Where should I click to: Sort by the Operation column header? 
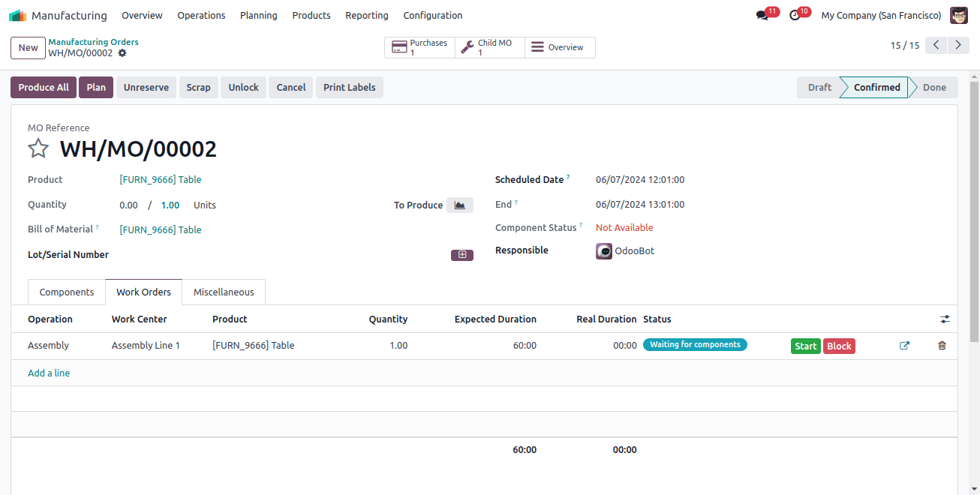[x=50, y=319]
